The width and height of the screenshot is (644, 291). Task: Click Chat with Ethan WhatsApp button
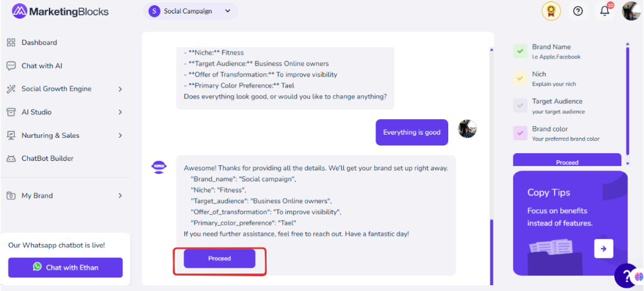point(65,268)
